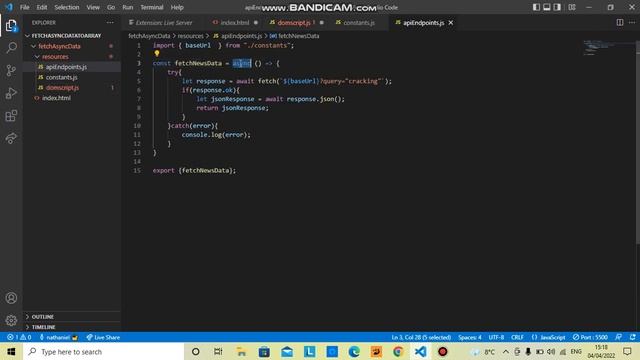The height and width of the screenshot is (360, 640).
Task: Open the File menu
Action: coord(24,7)
